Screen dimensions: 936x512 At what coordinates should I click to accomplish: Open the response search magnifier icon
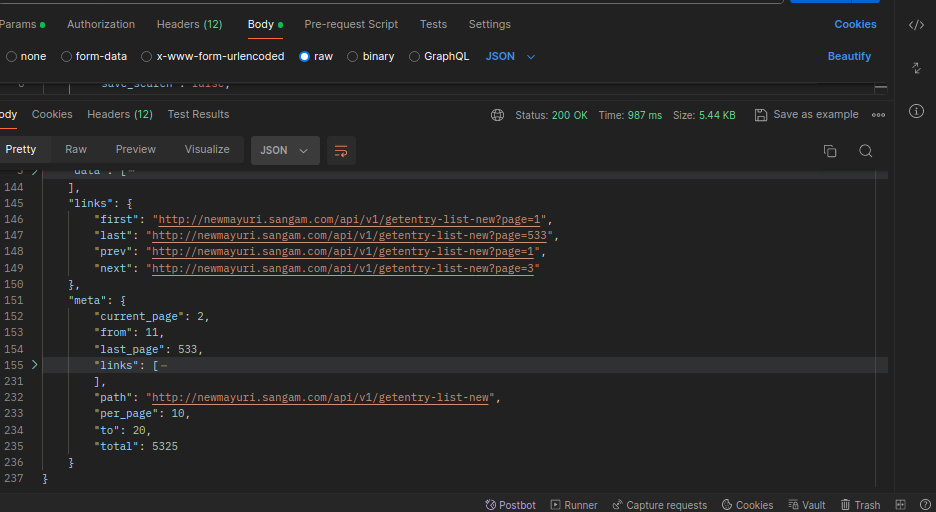[x=866, y=151]
